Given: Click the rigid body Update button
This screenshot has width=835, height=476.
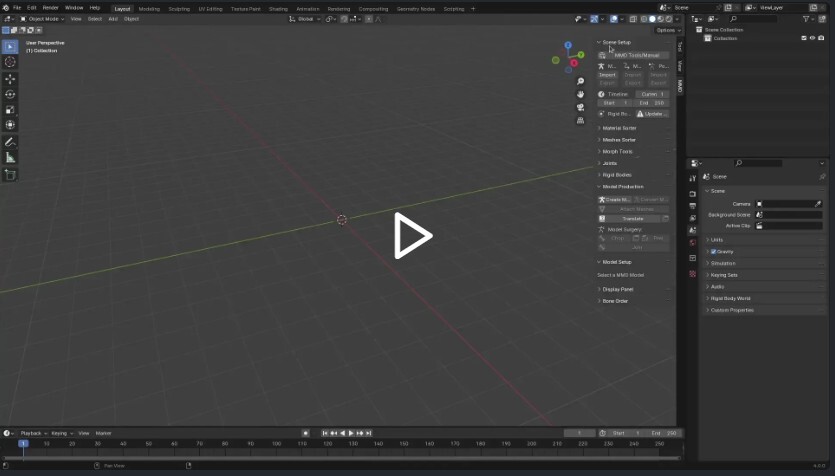Looking at the screenshot, I should pyautogui.click(x=652, y=114).
